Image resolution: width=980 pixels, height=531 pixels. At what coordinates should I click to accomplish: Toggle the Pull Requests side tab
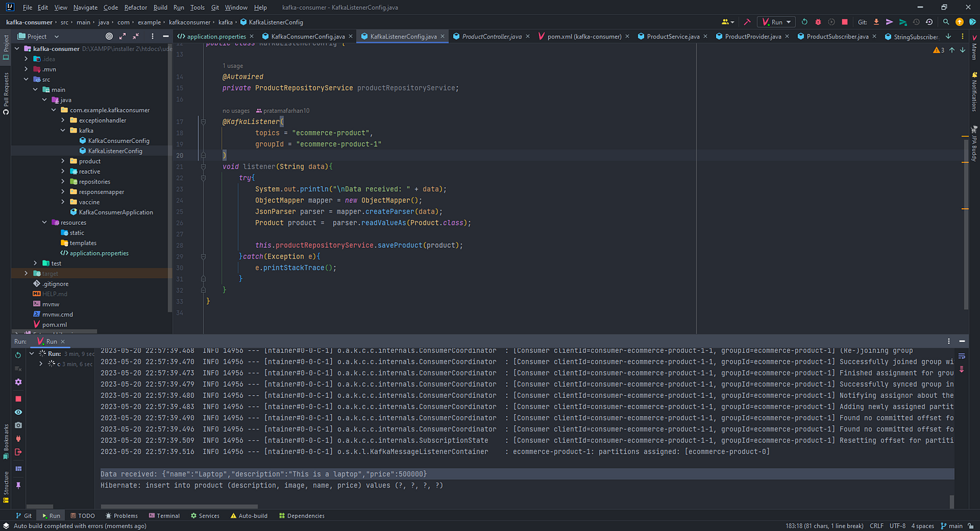[6, 93]
